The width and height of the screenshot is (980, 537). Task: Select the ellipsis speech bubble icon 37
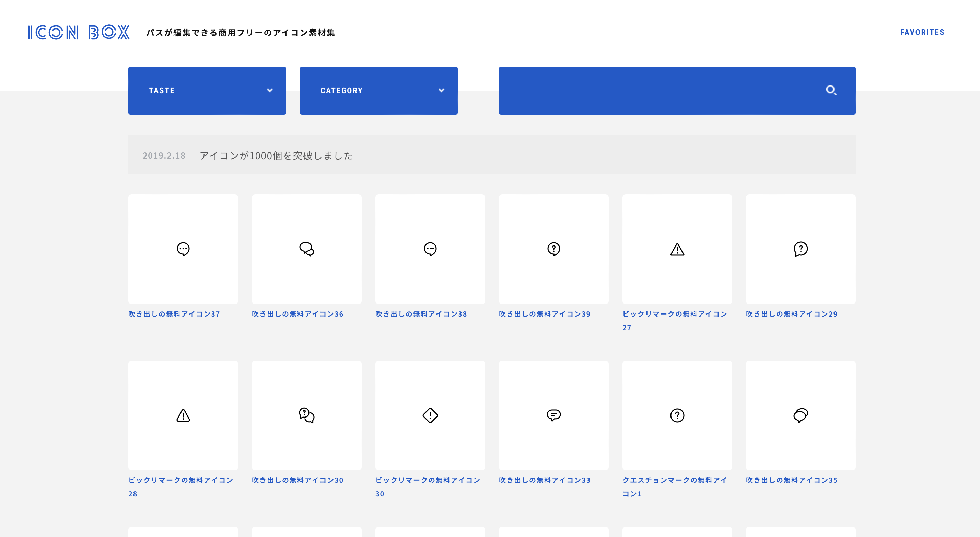[x=183, y=249]
